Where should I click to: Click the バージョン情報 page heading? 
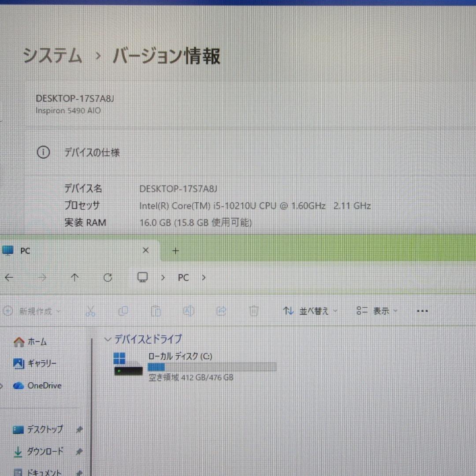[x=166, y=56]
